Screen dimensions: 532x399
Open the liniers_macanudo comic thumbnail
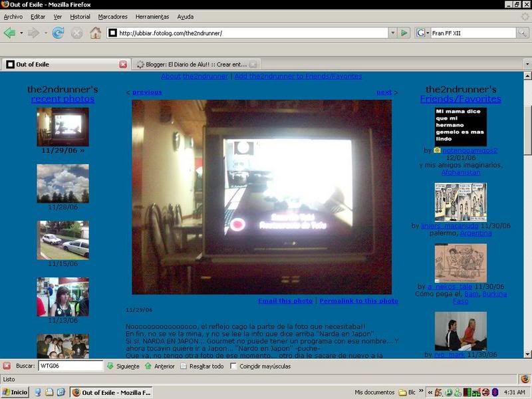(x=461, y=202)
